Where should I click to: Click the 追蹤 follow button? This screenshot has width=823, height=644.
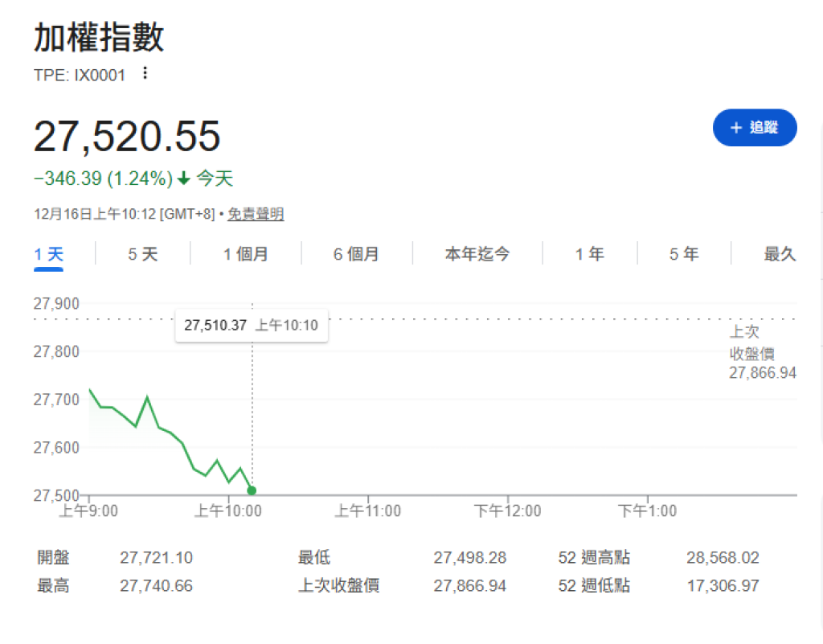click(755, 127)
